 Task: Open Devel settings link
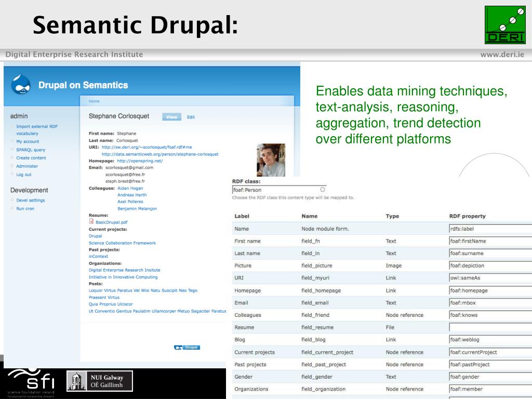[30, 200]
